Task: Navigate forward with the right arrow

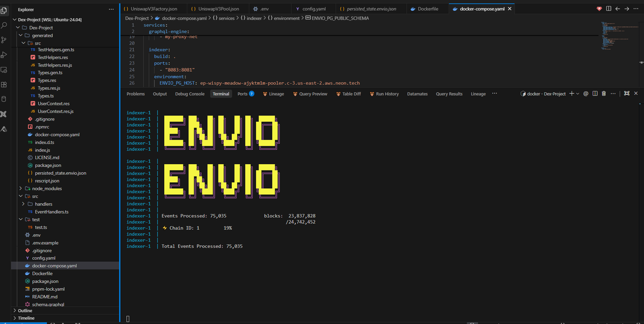Action: click(x=626, y=9)
